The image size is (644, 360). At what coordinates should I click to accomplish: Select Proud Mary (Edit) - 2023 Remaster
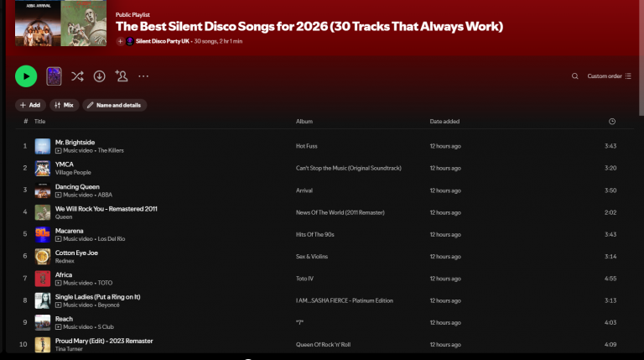click(104, 341)
